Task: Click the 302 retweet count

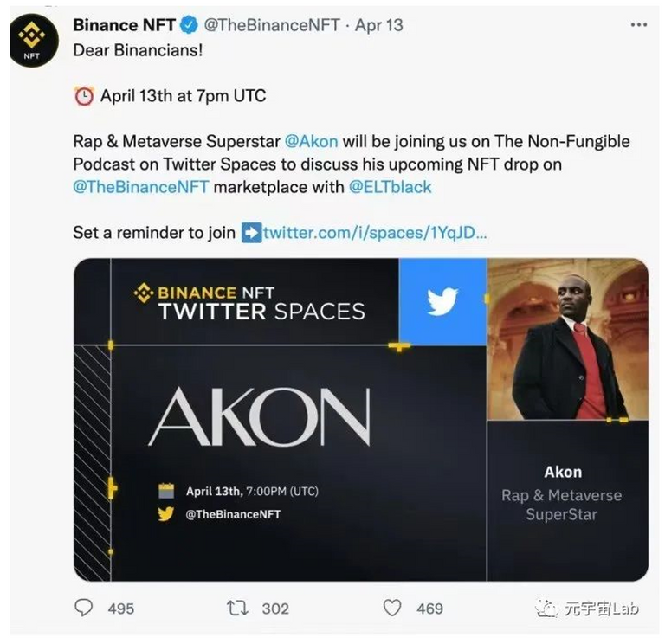Action: tap(275, 609)
